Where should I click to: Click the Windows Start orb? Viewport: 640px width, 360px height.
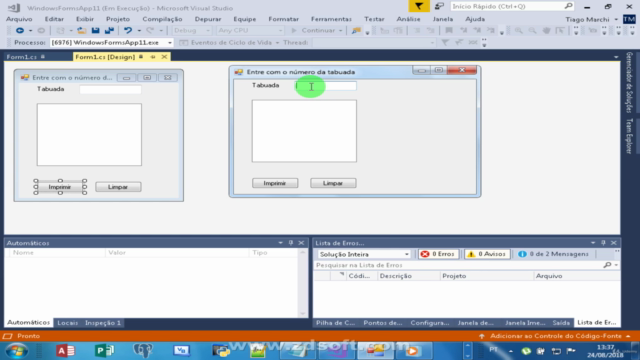[17, 351]
